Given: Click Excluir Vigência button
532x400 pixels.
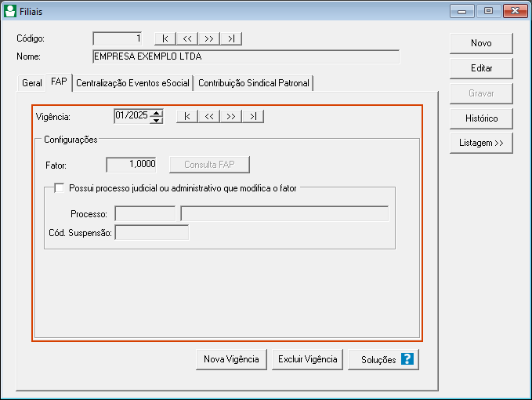Looking at the screenshot, I should click(307, 359).
